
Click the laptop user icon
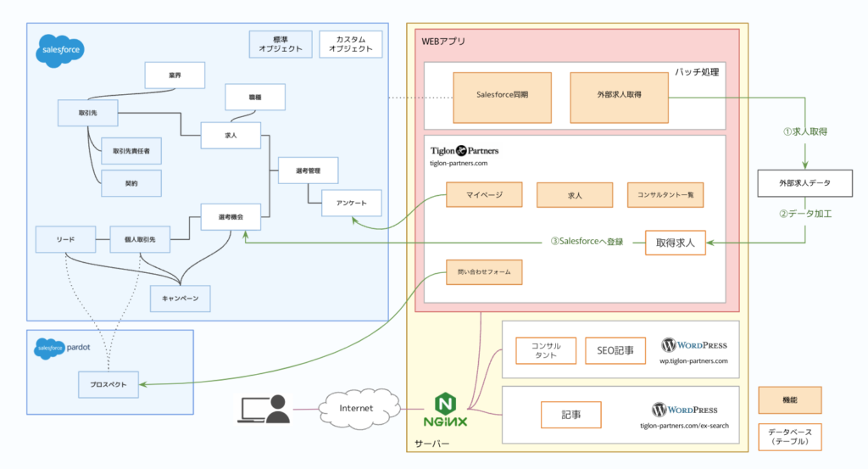(x=264, y=409)
